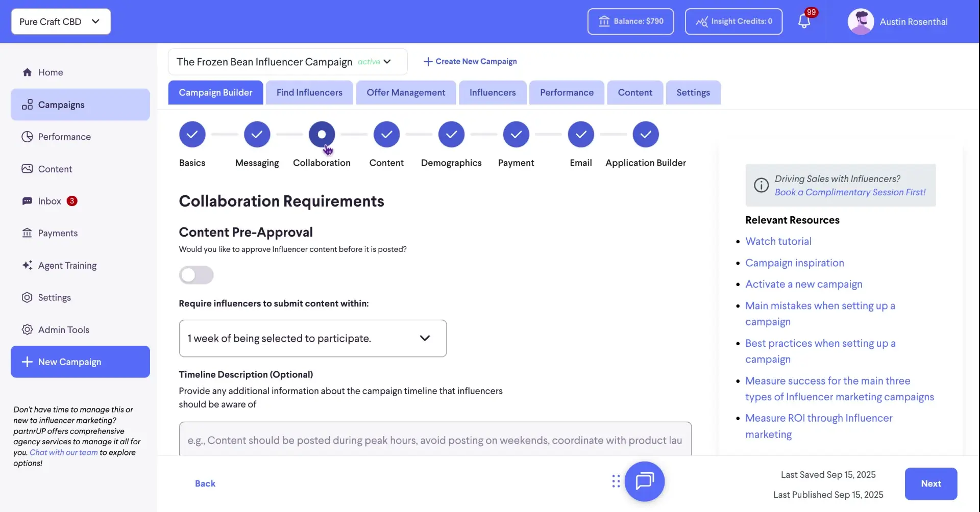980x512 pixels.
Task: Change the content submission deadline dropdown
Action: [312, 338]
